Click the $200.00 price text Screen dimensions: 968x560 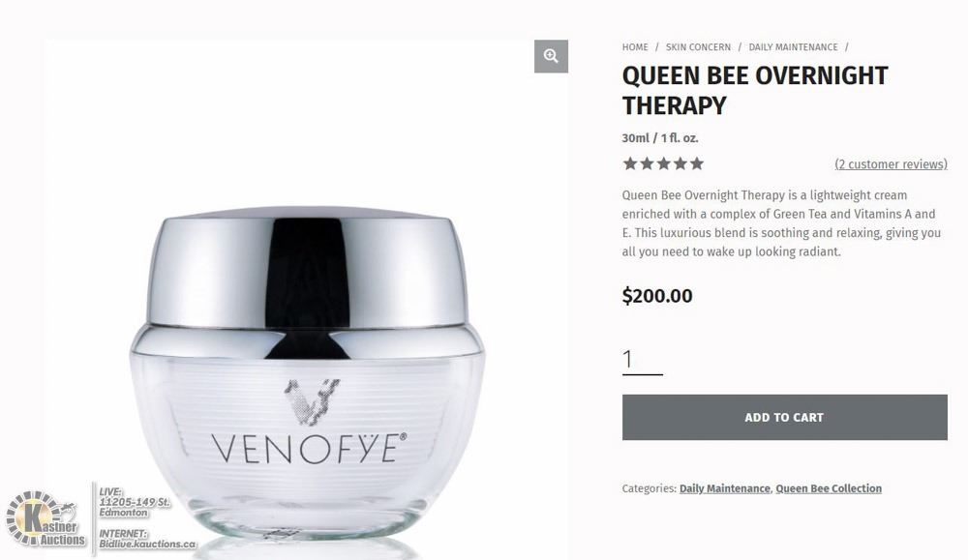tap(657, 296)
